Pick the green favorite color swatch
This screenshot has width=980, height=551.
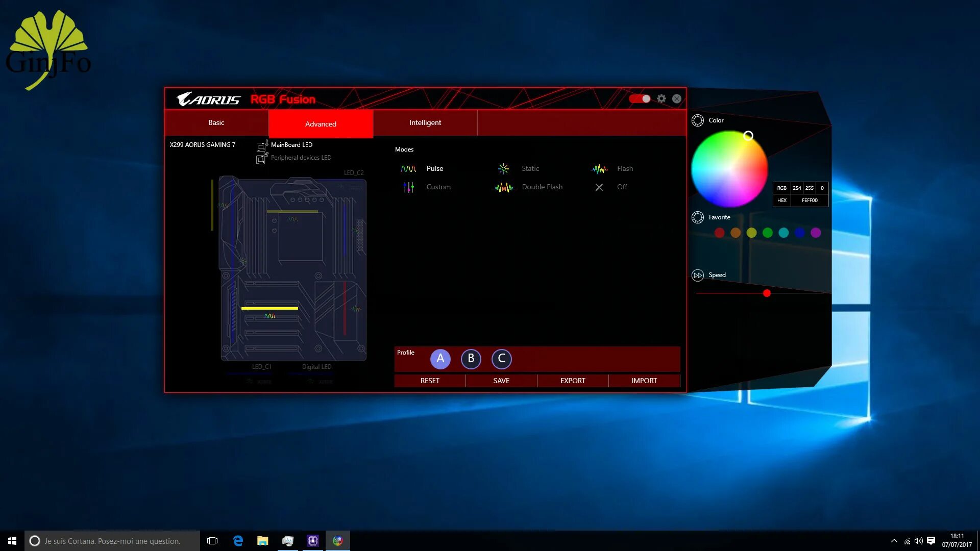768,233
